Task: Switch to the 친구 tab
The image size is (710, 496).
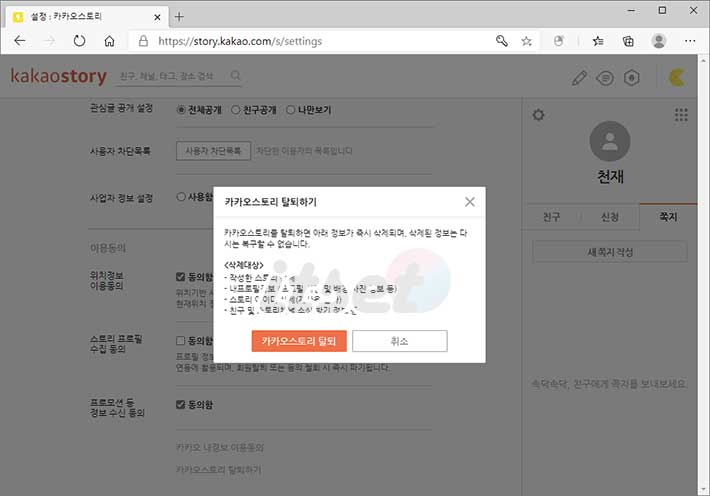Action: tap(552, 217)
